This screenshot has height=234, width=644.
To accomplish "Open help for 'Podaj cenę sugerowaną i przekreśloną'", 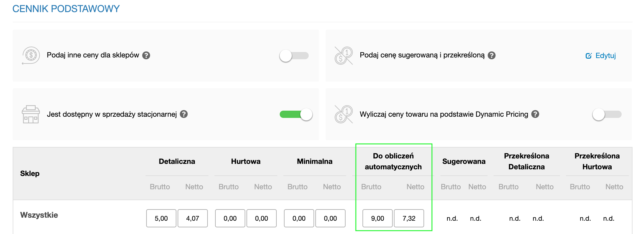I will pos(492,55).
